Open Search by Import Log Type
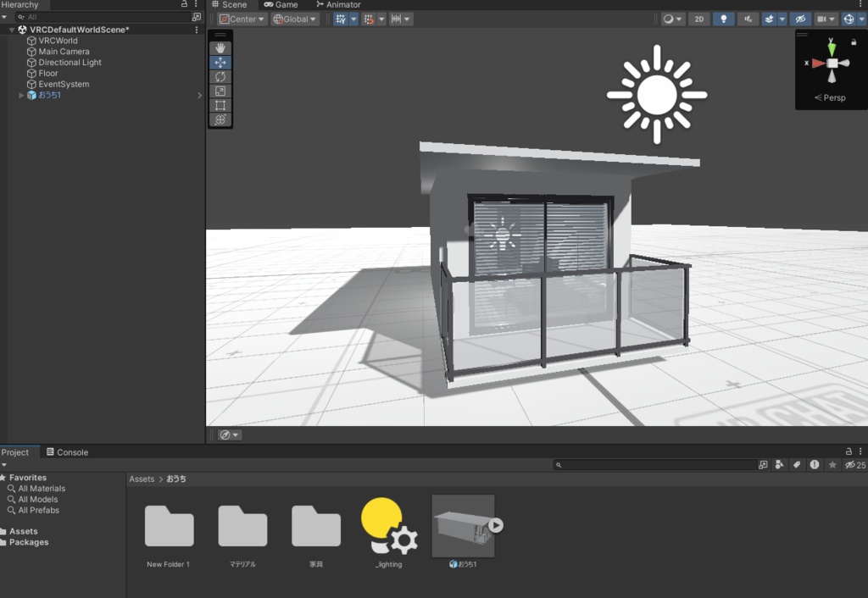The image size is (868, 598). (815, 465)
